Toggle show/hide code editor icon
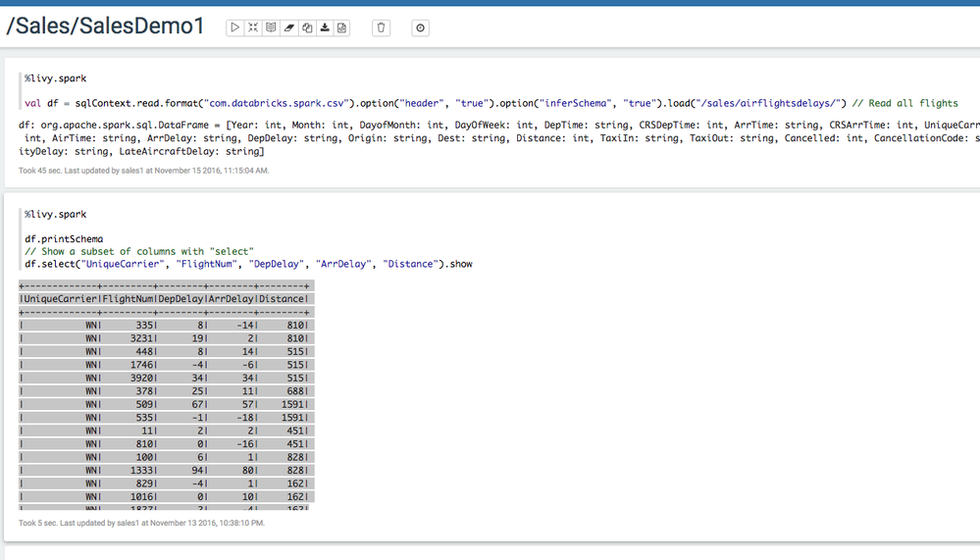This screenshot has width=980, height=560. pos(253,28)
